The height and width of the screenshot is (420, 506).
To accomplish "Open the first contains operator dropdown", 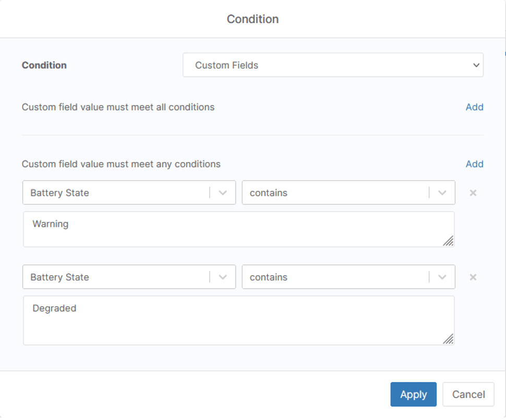I will (x=344, y=192).
